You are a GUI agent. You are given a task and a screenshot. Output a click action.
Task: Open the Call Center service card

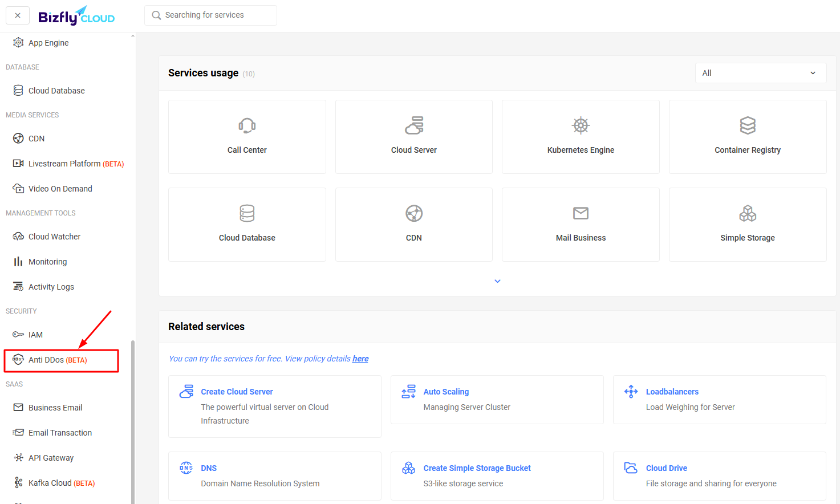(247, 137)
